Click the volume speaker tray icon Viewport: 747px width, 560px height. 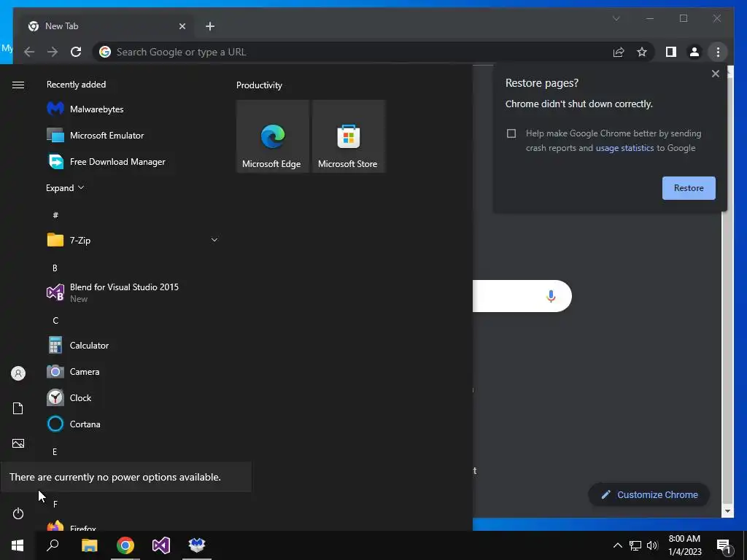point(652,545)
